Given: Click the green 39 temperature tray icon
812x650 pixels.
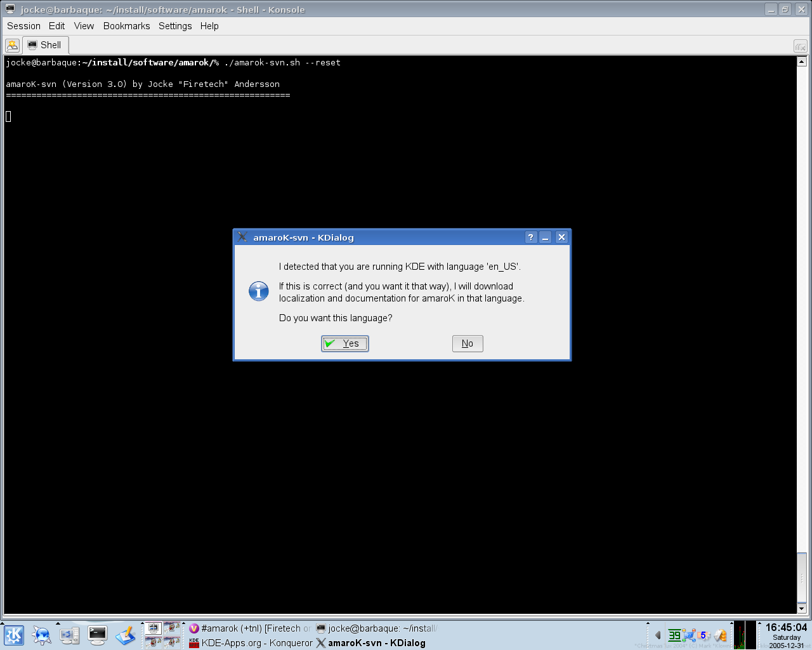Looking at the screenshot, I should (x=674, y=635).
